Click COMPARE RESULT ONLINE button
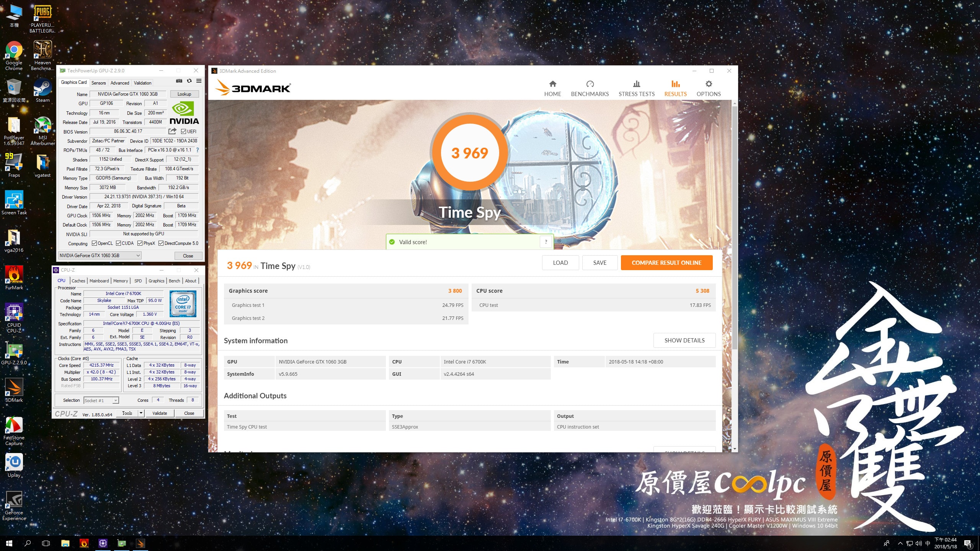980x551 pixels. click(x=666, y=262)
